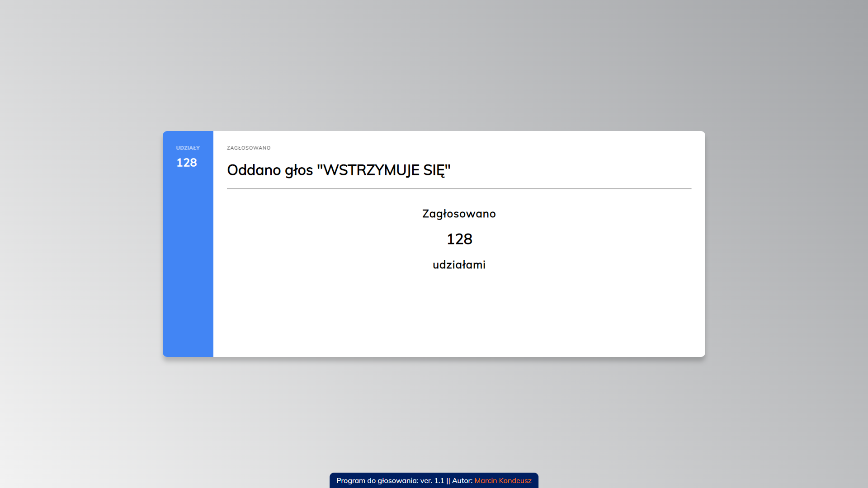Click the "WSTRZYMUJE SIĘ" quoted vote text
The height and width of the screenshot is (488, 868).
click(384, 170)
